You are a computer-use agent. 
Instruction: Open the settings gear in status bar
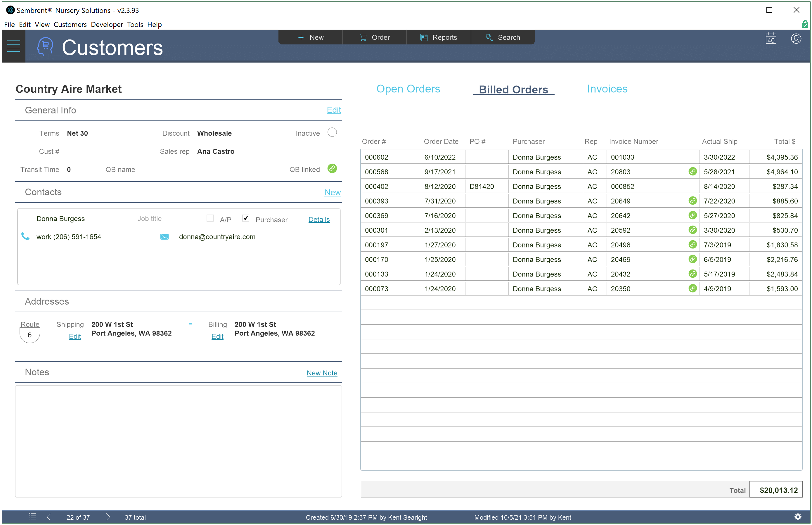pyautogui.click(x=798, y=517)
